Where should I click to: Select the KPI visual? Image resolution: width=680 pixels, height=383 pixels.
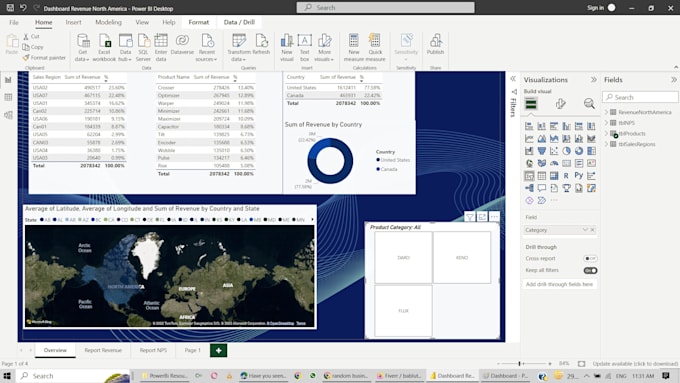pyautogui.click(x=591, y=164)
